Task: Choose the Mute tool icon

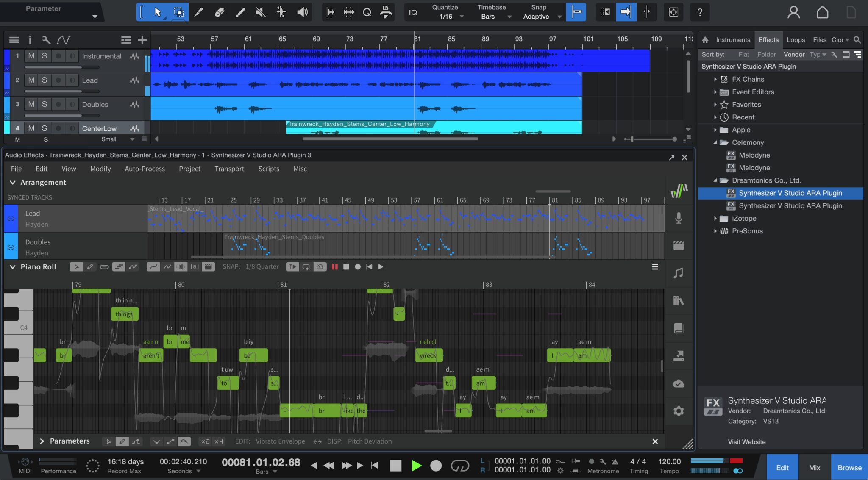Action: click(260, 12)
